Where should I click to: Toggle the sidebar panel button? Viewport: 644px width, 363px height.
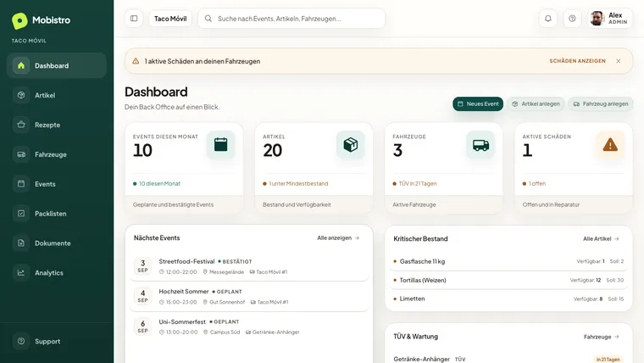tap(134, 19)
